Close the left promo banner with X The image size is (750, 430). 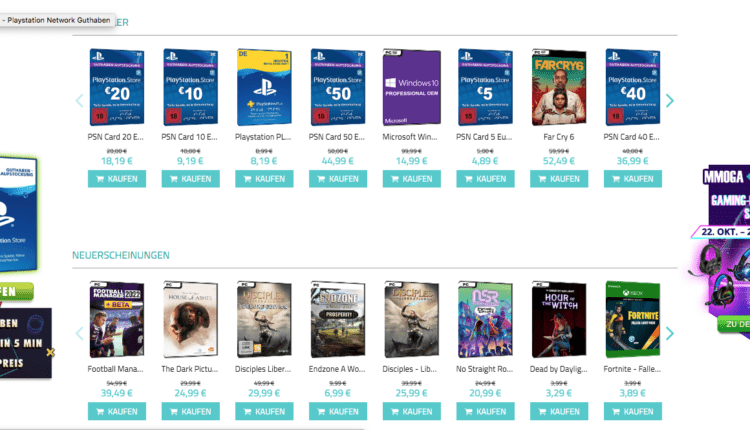50,353
